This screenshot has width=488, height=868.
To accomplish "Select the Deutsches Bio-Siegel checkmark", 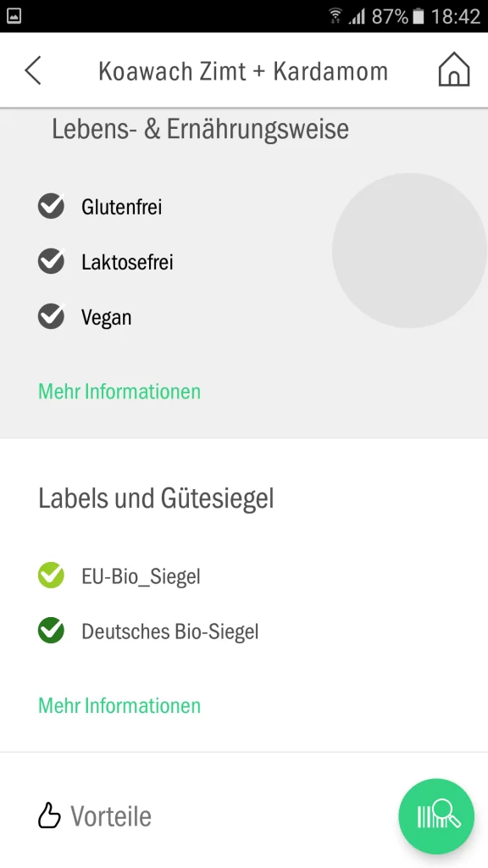I will [51, 631].
